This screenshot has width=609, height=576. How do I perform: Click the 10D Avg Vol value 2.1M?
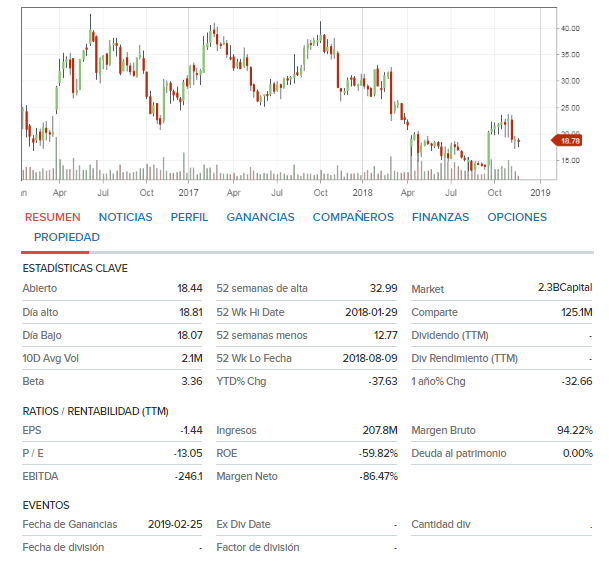(x=192, y=358)
